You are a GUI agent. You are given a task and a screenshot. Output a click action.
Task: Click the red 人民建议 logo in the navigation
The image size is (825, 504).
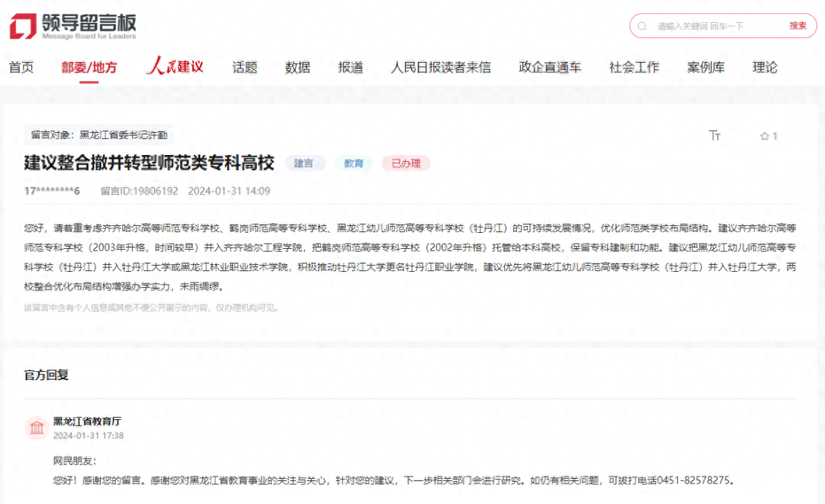point(175,67)
